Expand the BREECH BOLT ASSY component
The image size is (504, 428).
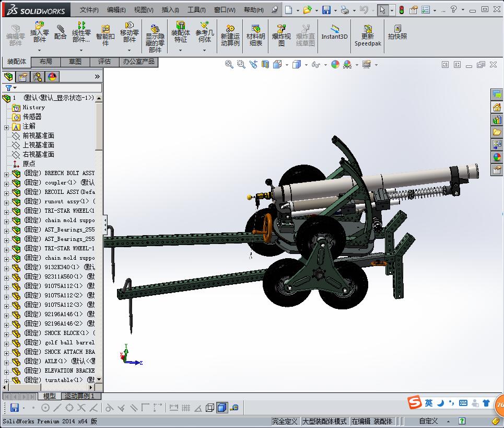(6, 175)
